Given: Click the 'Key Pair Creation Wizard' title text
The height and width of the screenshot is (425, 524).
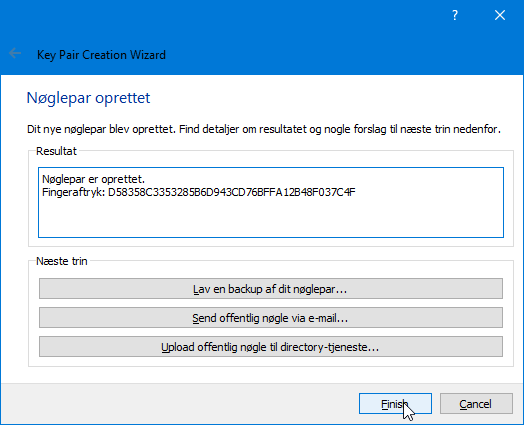Looking at the screenshot, I should pos(101,55).
